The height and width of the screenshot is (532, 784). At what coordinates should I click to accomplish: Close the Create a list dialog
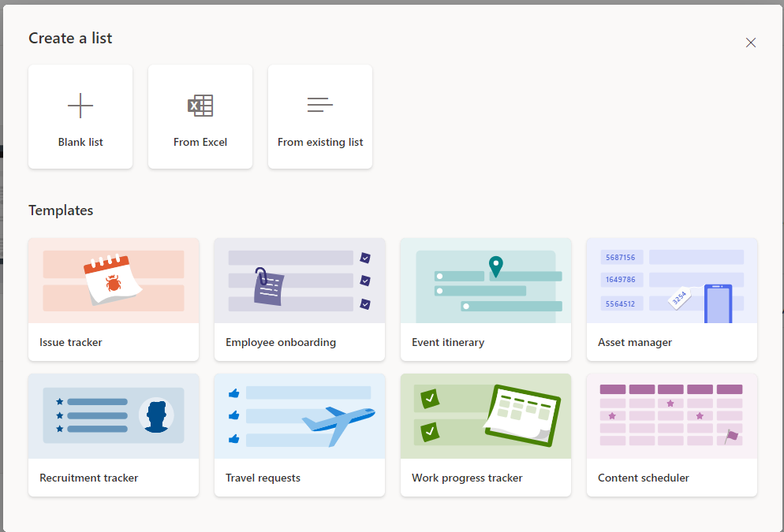coord(751,43)
